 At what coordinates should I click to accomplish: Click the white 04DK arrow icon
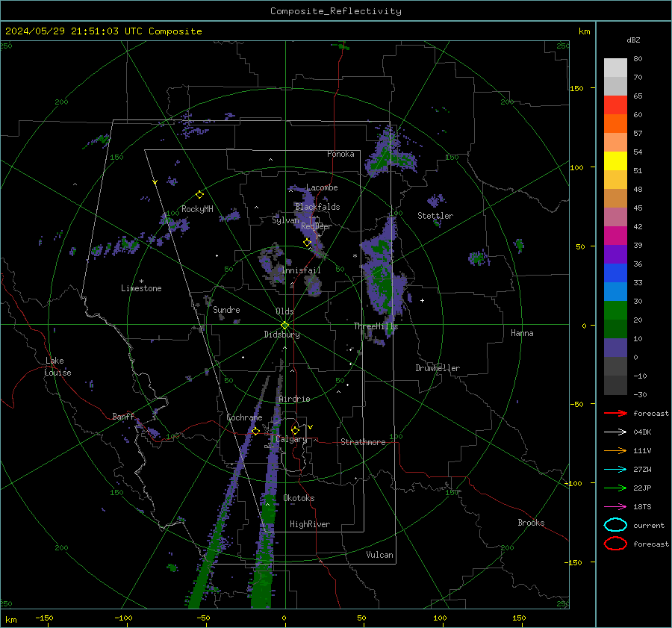pyautogui.click(x=615, y=432)
